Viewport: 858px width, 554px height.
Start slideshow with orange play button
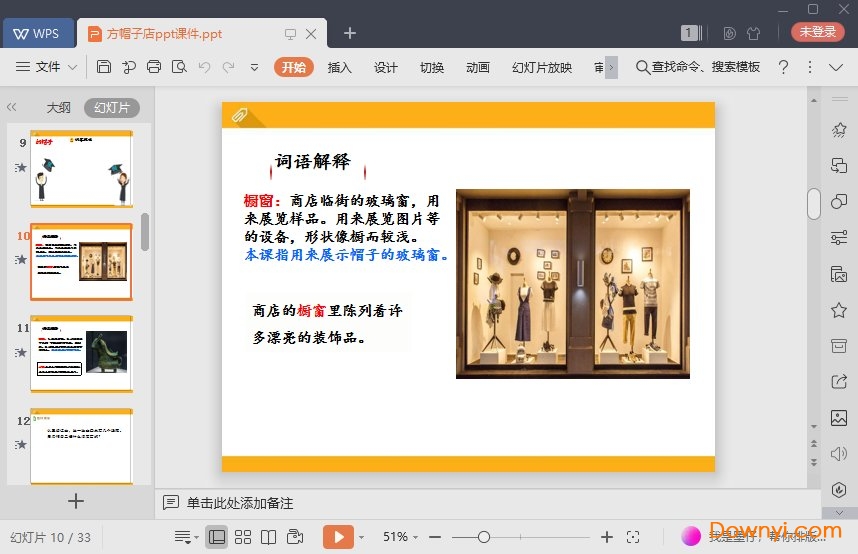pos(338,537)
